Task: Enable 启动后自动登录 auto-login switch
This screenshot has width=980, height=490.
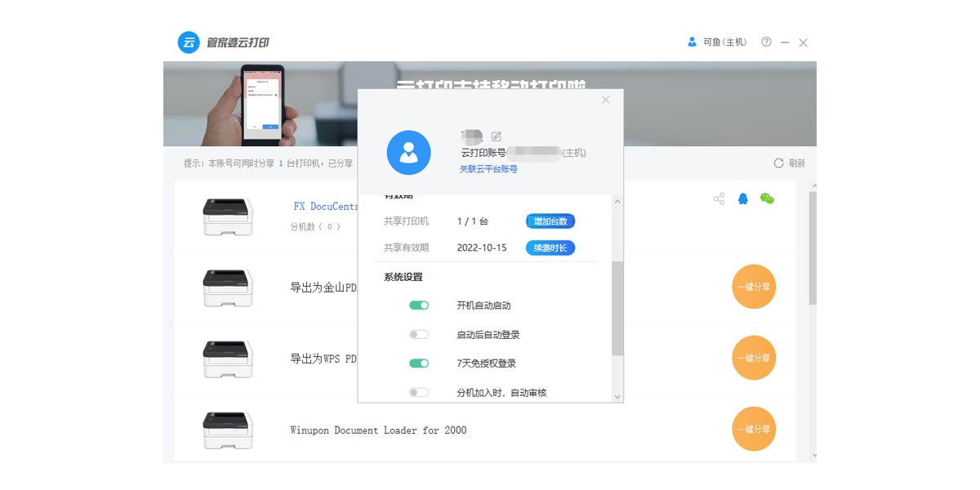Action: coord(419,333)
